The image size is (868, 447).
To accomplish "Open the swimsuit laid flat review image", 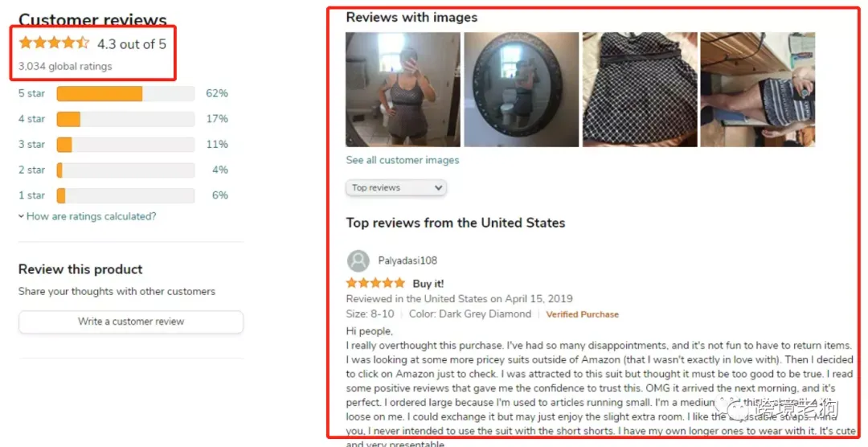I will [640, 90].
